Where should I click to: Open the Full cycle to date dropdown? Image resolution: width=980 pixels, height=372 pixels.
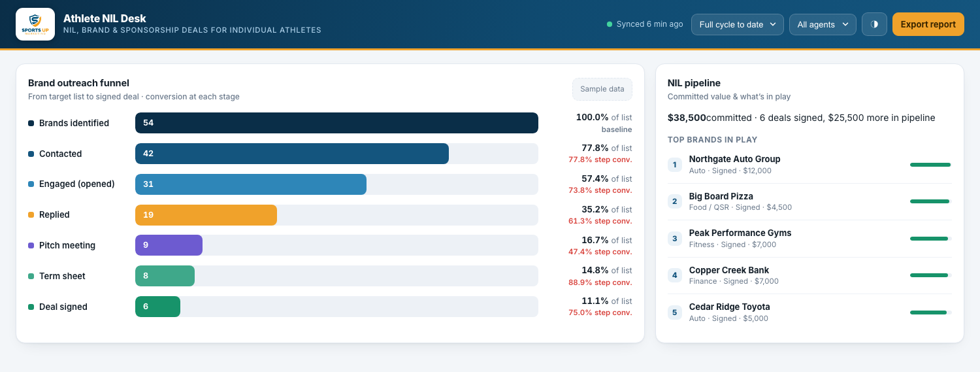(738, 24)
